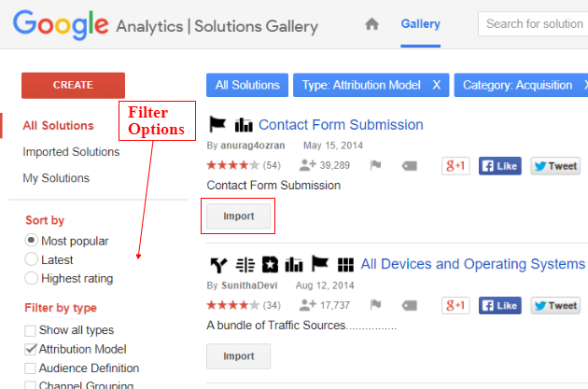
Task: Click the black flag icon in All Devices row
Action: tap(320, 263)
